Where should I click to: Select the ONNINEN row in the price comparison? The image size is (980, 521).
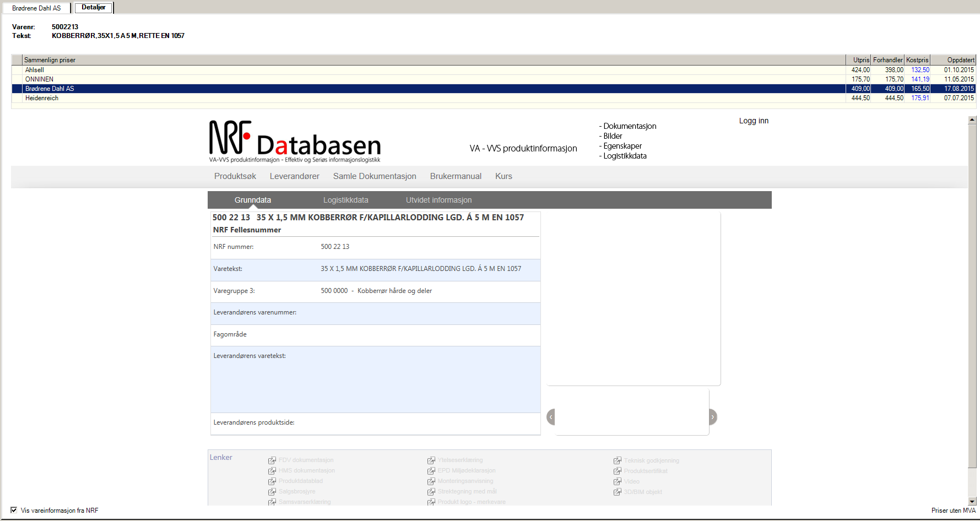click(494, 79)
